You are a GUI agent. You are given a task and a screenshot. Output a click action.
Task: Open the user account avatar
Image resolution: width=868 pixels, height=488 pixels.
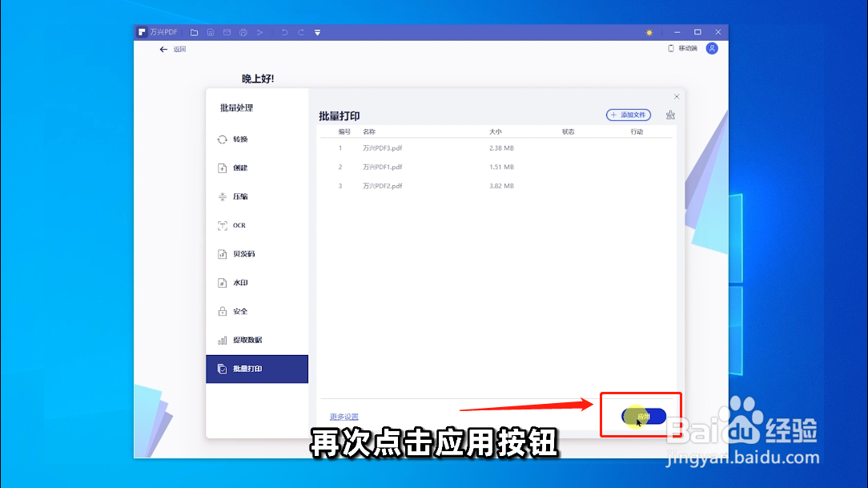pos(712,49)
